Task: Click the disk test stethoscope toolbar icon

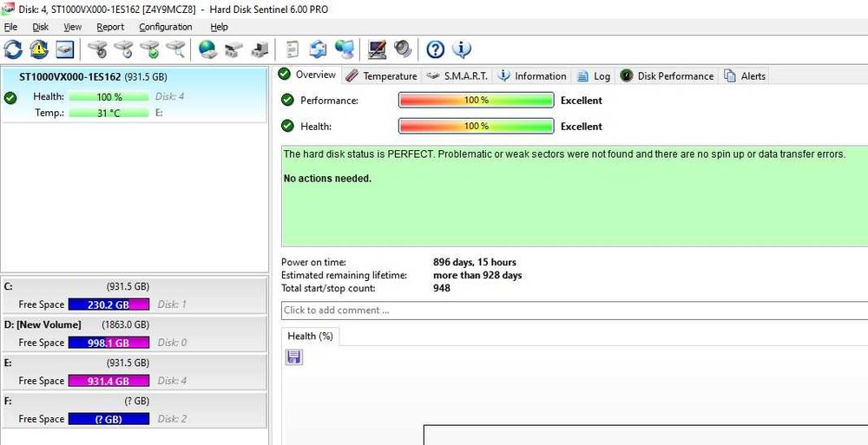Action: [x=98, y=49]
